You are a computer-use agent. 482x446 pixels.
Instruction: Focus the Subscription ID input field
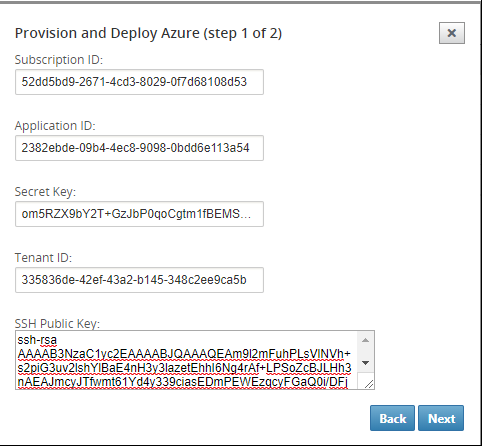(139, 82)
